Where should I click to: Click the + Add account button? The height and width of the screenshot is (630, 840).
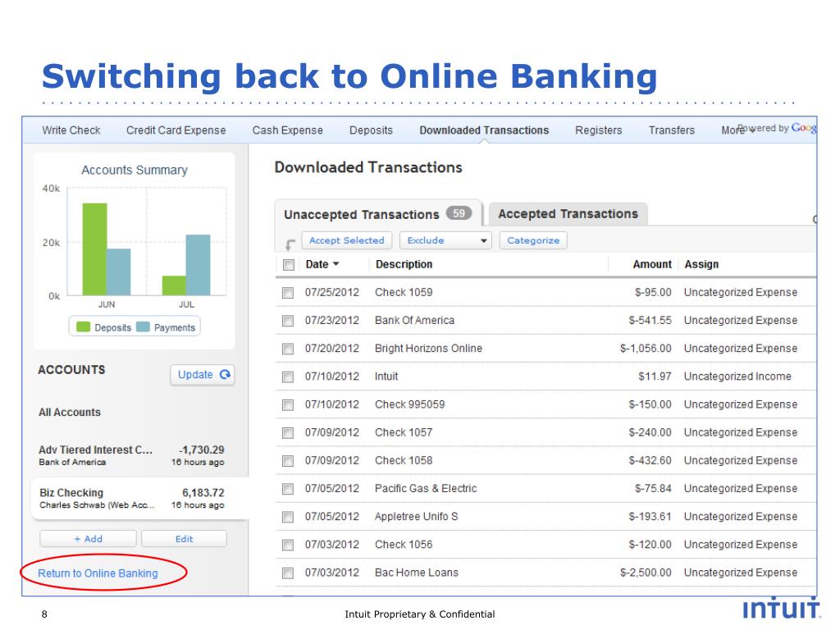[x=88, y=539]
